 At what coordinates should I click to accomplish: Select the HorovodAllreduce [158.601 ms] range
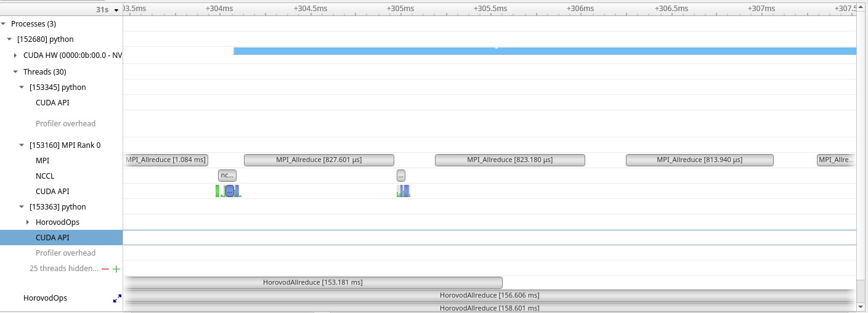(x=490, y=307)
